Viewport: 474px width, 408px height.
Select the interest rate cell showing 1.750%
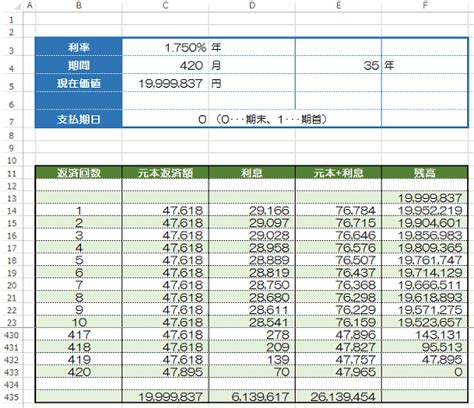[x=165, y=47]
